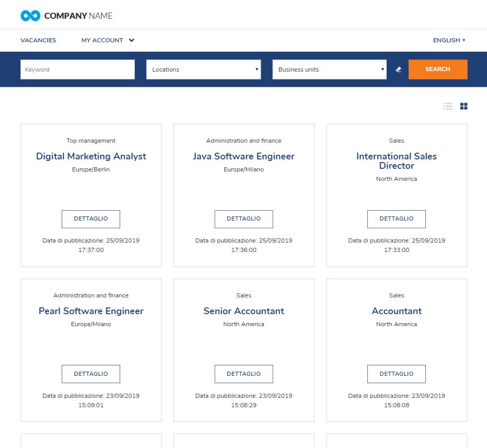This screenshot has width=487, height=448.
Task: Click the Keyword search input field
Action: [77, 69]
